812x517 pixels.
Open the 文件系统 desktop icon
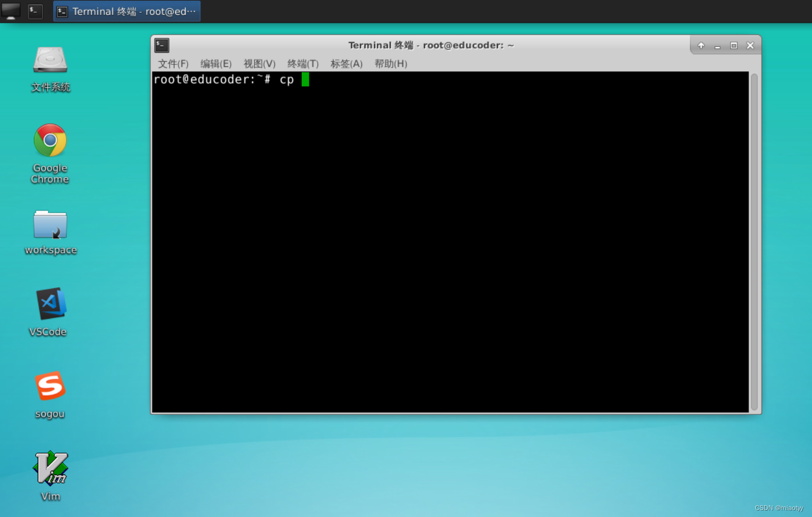(x=50, y=69)
